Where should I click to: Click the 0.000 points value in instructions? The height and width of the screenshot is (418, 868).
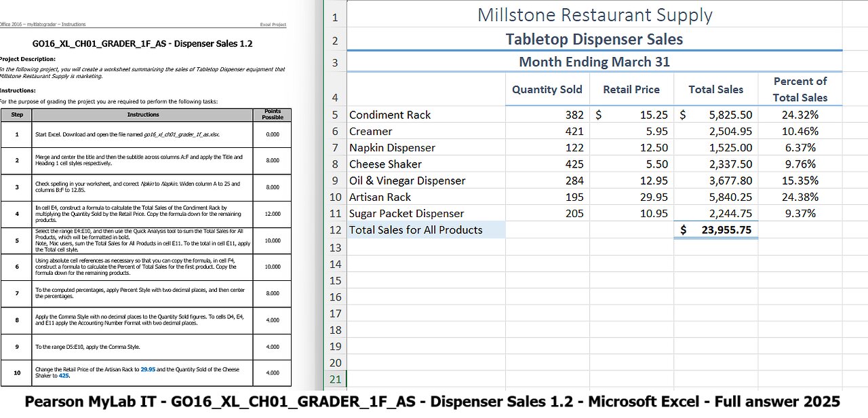(x=272, y=134)
